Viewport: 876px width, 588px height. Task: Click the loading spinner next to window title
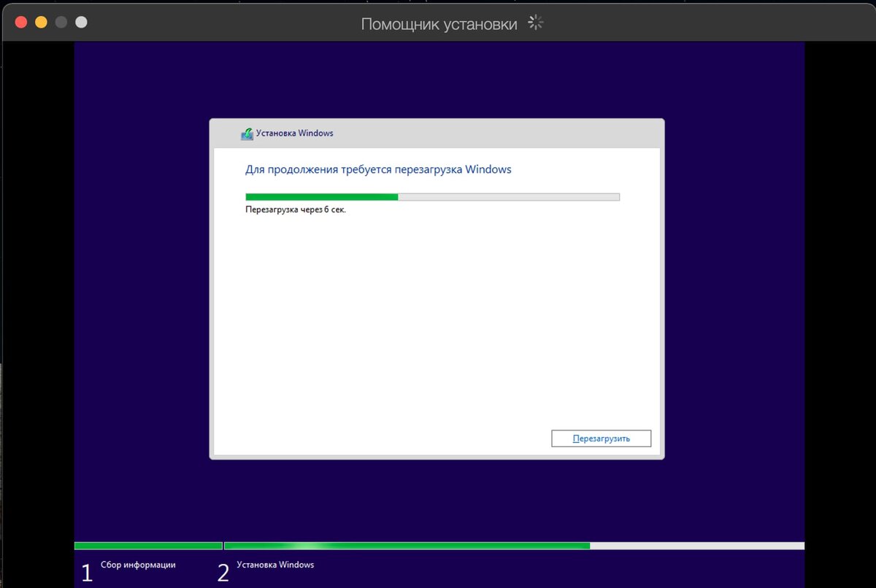(x=536, y=23)
